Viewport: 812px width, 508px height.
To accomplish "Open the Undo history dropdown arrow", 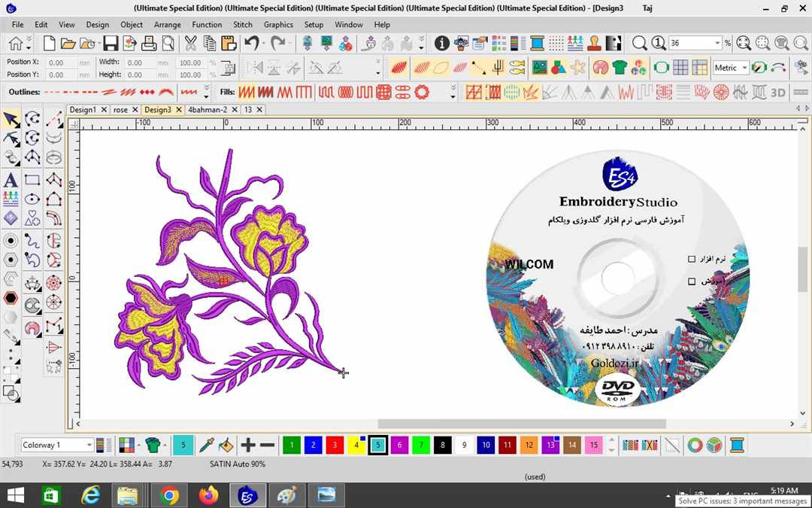I will point(264,43).
